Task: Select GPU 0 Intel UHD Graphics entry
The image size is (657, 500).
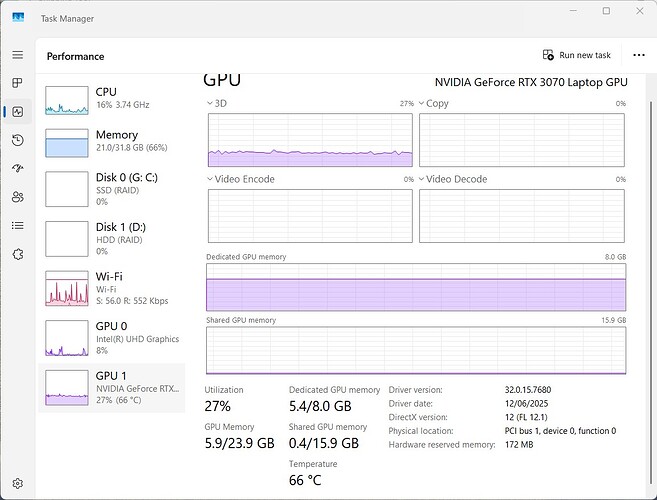Action: 111,338
